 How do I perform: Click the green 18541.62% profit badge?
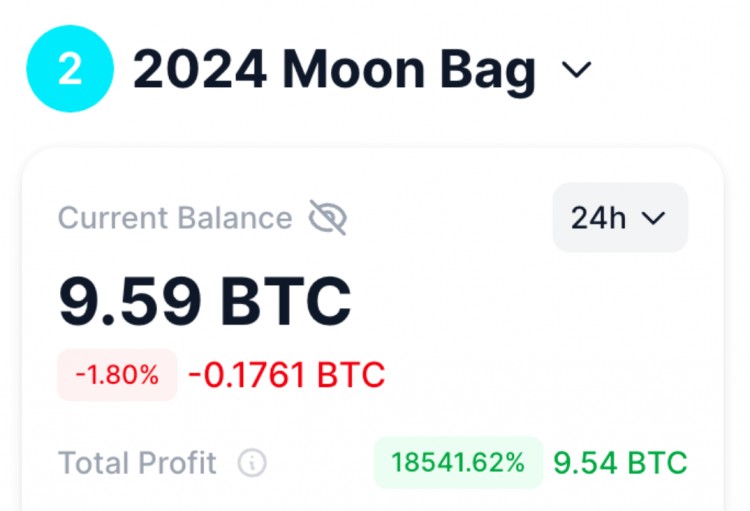click(458, 463)
